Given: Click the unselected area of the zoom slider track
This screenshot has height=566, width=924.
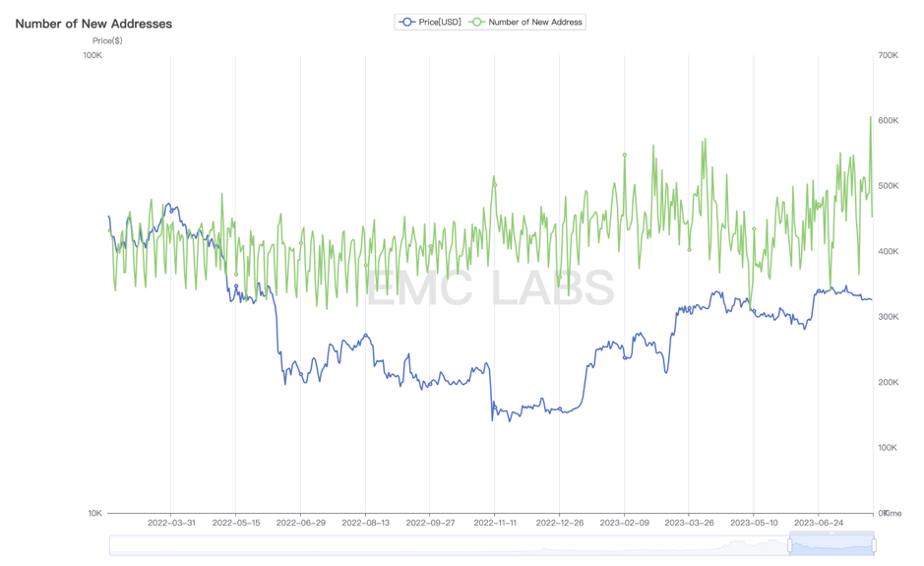Looking at the screenshot, I should (x=443, y=544).
